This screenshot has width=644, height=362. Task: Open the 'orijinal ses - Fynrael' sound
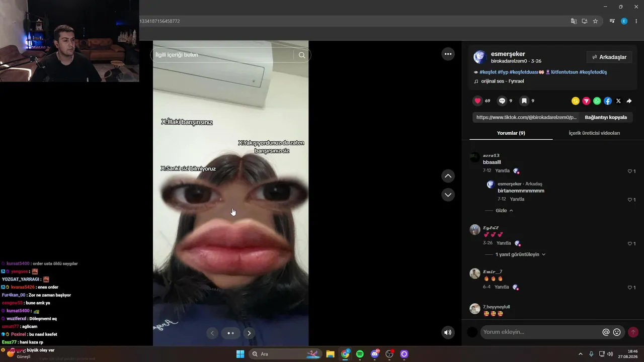(x=502, y=81)
